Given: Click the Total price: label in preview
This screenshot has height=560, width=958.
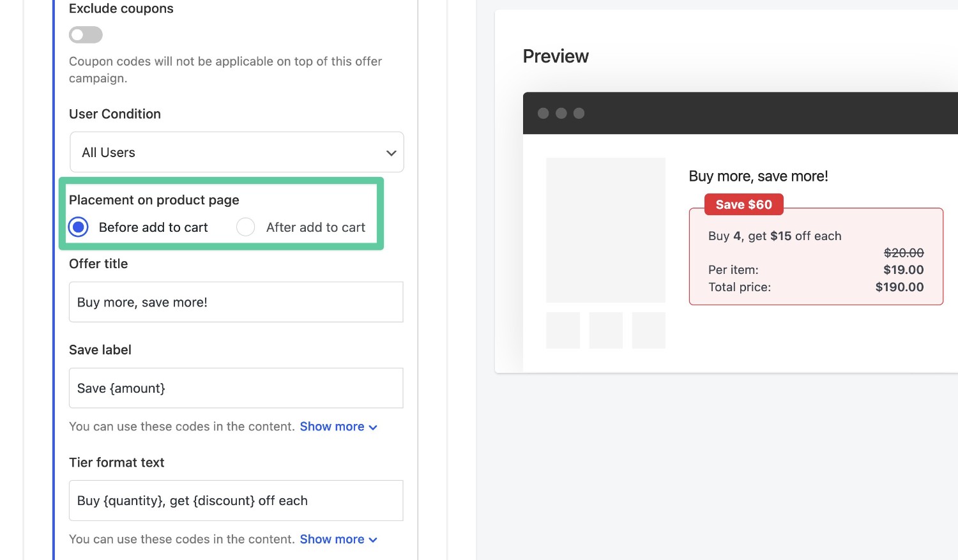Looking at the screenshot, I should click(740, 287).
